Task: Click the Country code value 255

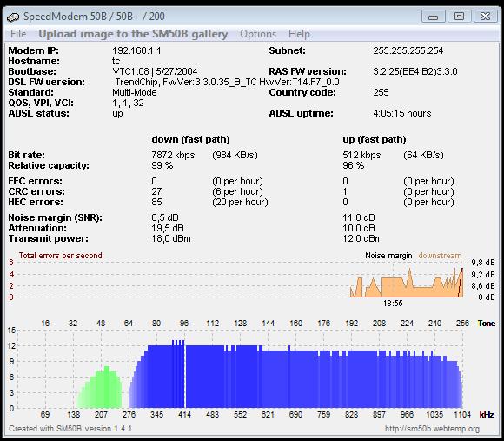Action: pos(381,93)
